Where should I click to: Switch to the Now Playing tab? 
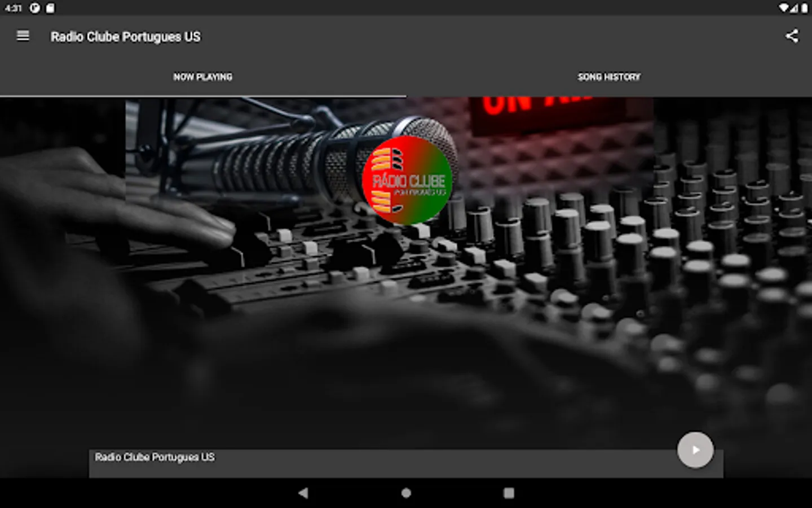tap(203, 77)
